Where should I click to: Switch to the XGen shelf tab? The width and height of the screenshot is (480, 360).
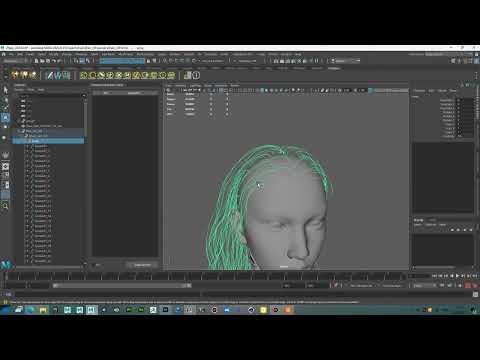[334, 68]
